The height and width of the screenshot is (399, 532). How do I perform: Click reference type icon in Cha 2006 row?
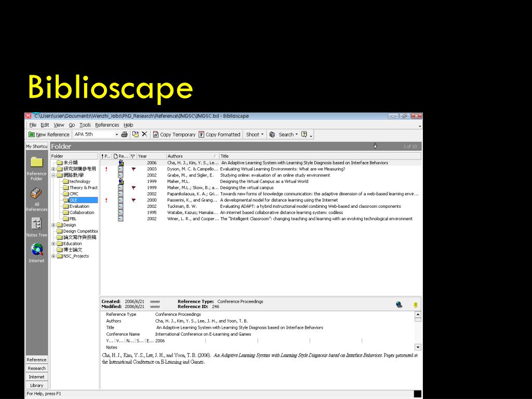121,163
